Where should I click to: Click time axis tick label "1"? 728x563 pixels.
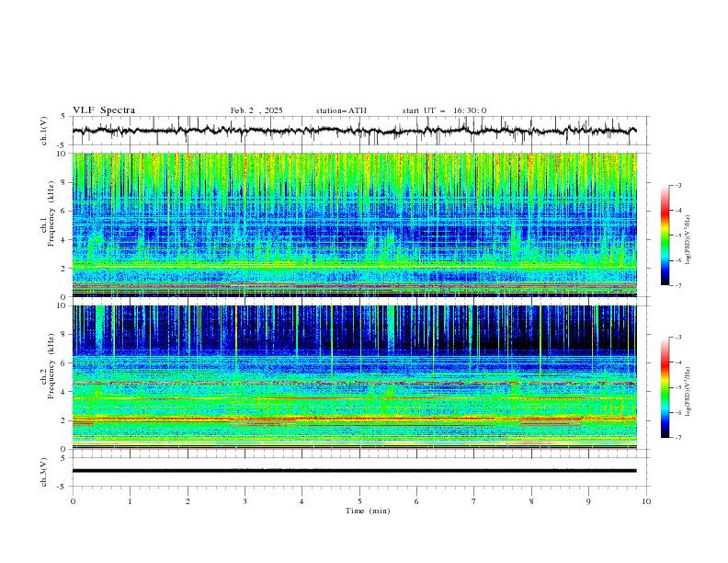click(130, 501)
